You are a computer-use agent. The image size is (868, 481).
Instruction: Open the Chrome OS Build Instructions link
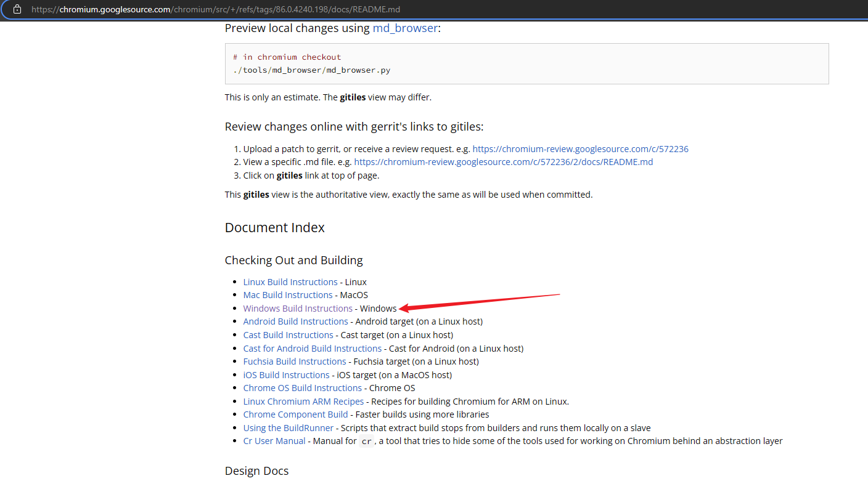(x=302, y=387)
